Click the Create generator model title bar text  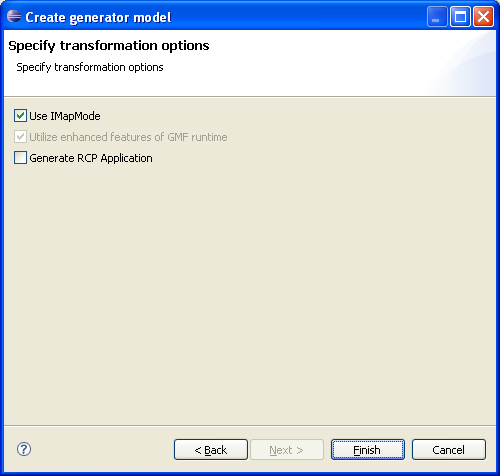pos(98,17)
